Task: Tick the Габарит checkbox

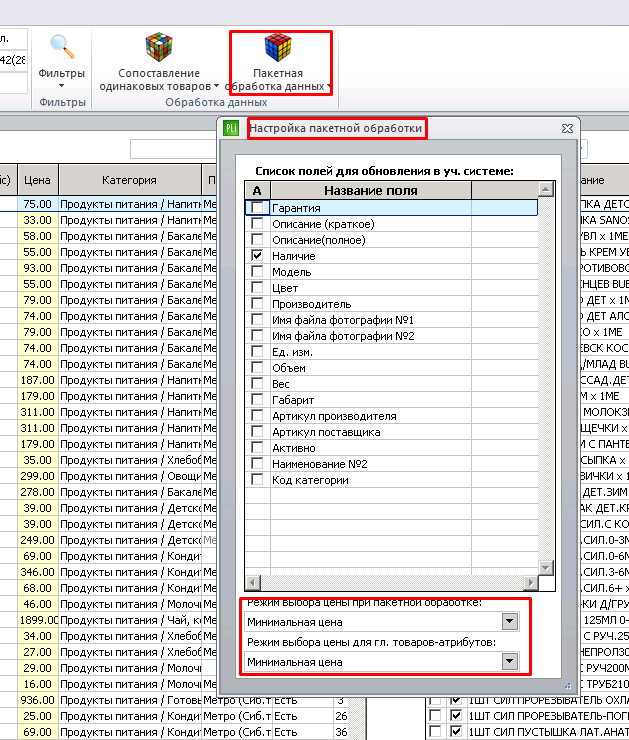Action: click(257, 400)
